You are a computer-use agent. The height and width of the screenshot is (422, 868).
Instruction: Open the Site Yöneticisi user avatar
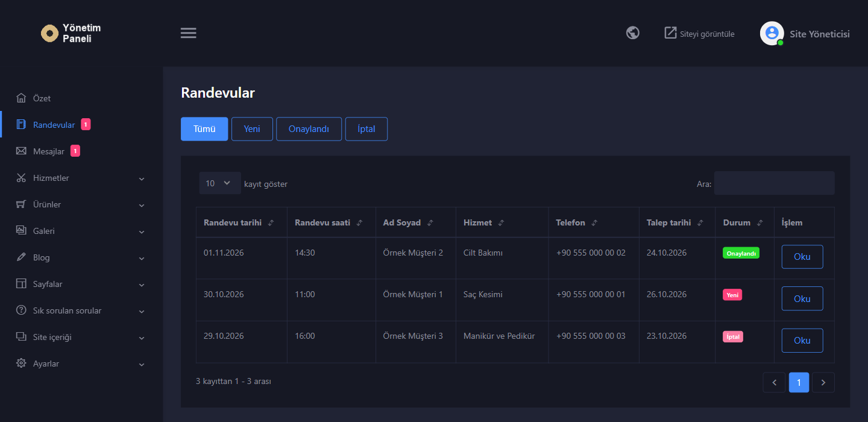(772, 34)
